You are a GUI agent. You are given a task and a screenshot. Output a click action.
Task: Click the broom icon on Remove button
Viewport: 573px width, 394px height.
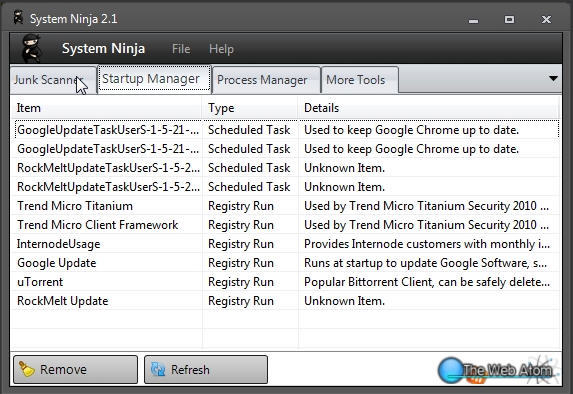(x=27, y=369)
